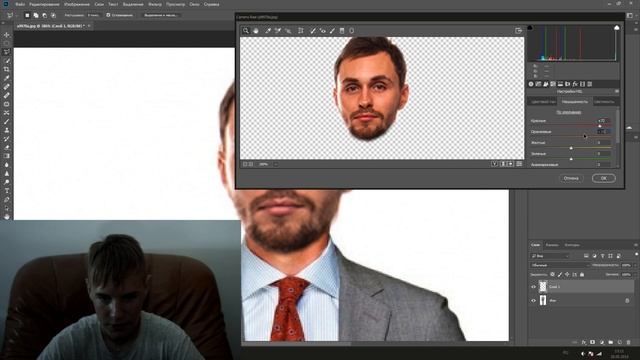Open the Изображение menu
The width and height of the screenshot is (640, 360).
(77, 4)
